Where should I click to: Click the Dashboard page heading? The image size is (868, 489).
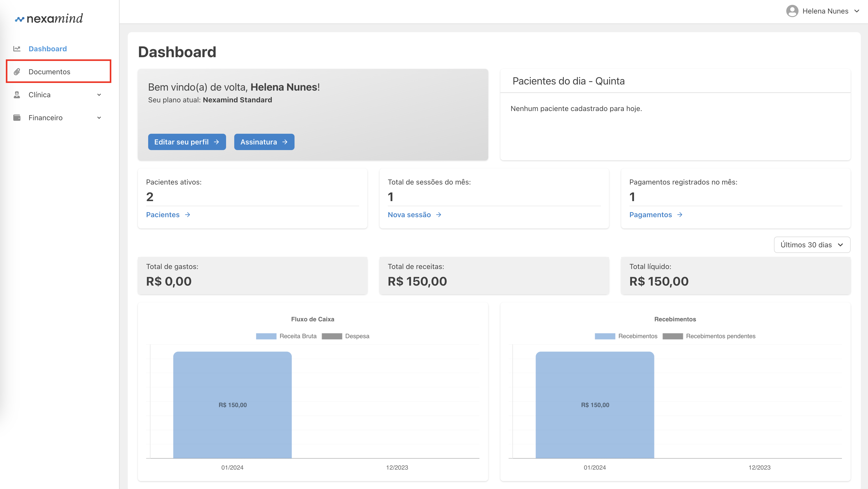(177, 52)
